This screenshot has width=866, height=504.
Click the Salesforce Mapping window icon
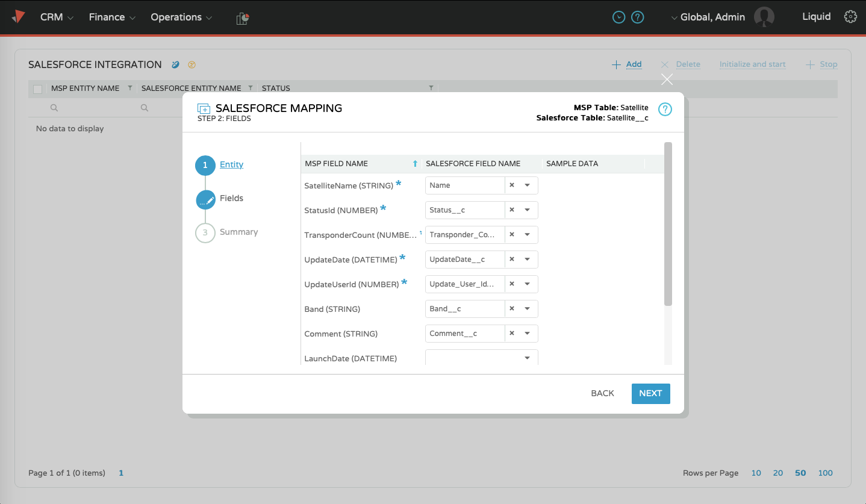(x=204, y=108)
